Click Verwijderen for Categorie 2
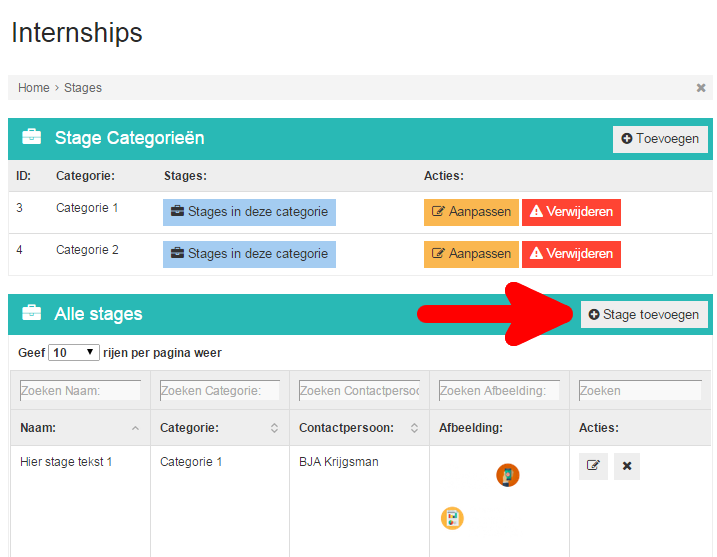Image resolution: width=717 pixels, height=557 pixels. point(571,254)
